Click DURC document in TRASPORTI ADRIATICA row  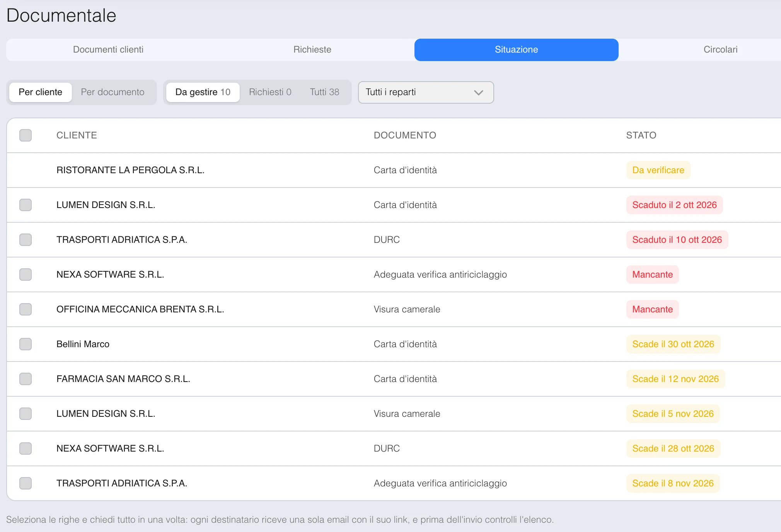387,240
